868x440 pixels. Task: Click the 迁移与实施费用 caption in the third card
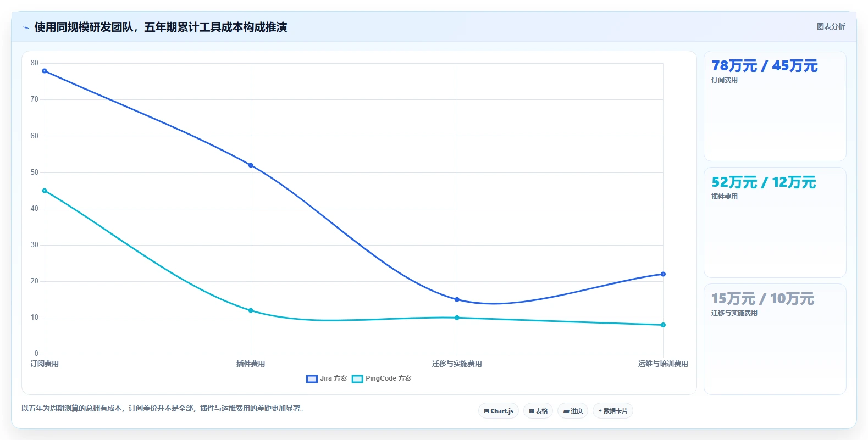tap(734, 313)
